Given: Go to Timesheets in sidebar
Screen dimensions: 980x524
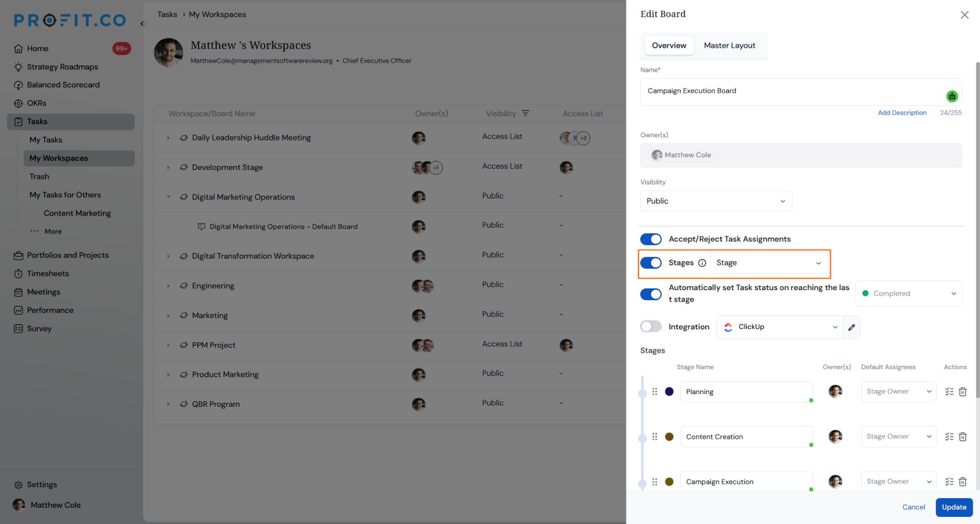Looking at the screenshot, I should (x=48, y=273).
